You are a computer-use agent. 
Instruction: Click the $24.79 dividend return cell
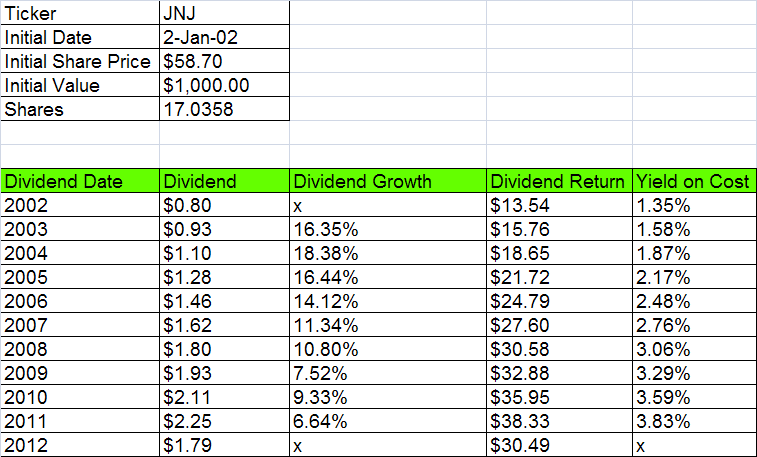point(558,301)
